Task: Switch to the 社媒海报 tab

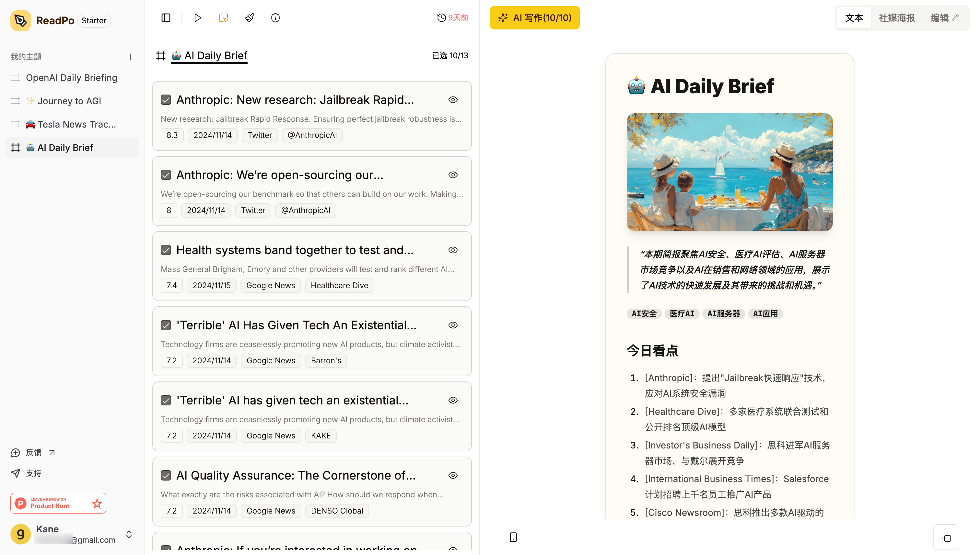Action: [x=896, y=18]
